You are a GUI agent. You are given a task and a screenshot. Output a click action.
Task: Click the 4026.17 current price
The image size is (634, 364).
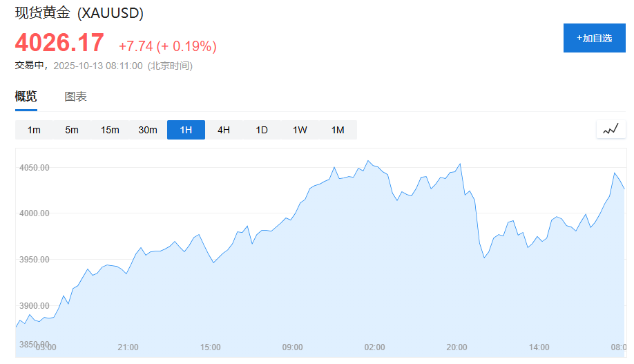59,42
